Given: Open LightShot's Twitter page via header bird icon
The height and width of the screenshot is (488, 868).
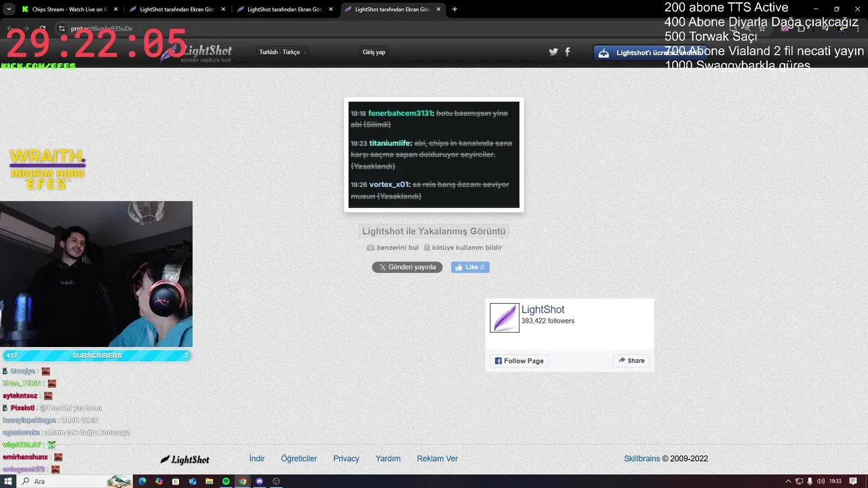Looking at the screenshot, I should 553,52.
